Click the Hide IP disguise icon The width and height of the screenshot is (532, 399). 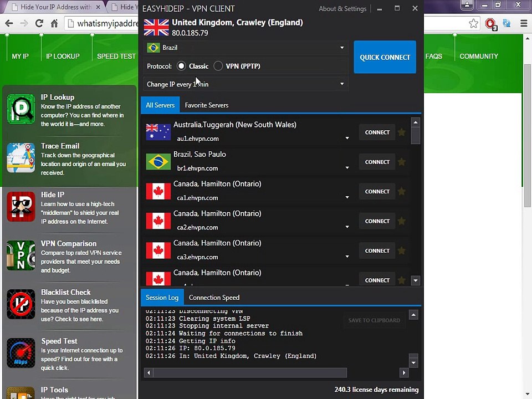point(21,207)
